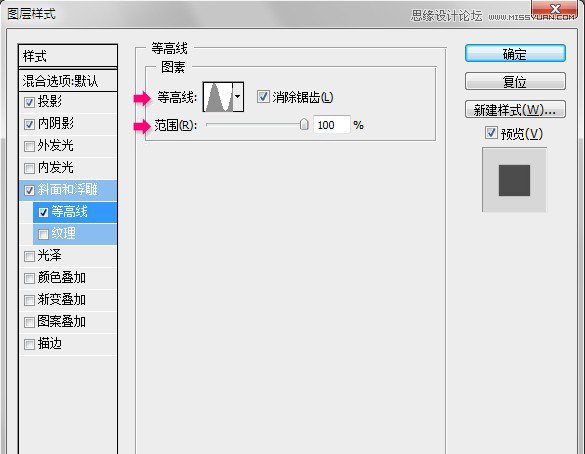Select the 渐变叠加 style row label

pos(62,300)
